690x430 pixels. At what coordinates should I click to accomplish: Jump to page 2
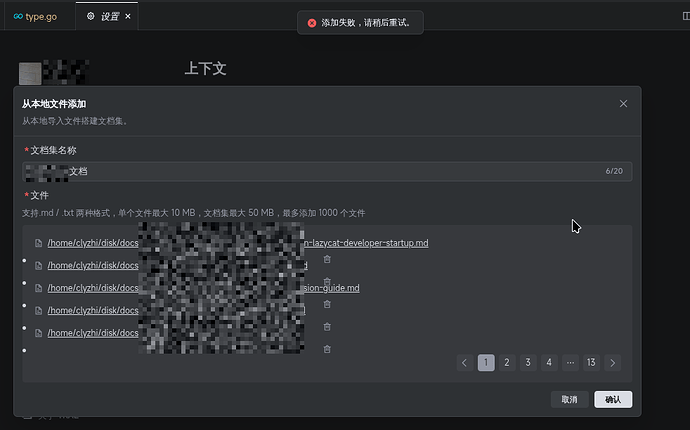pyautogui.click(x=507, y=363)
